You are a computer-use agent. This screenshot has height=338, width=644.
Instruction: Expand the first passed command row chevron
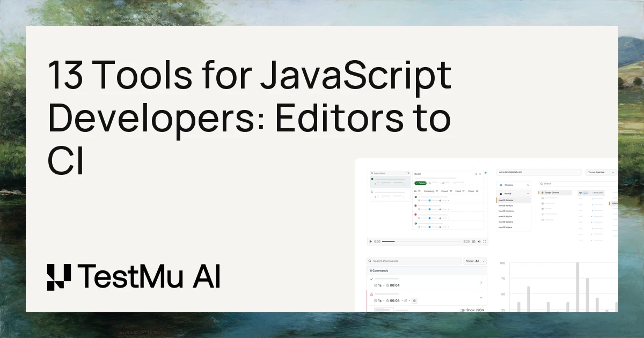click(x=481, y=282)
